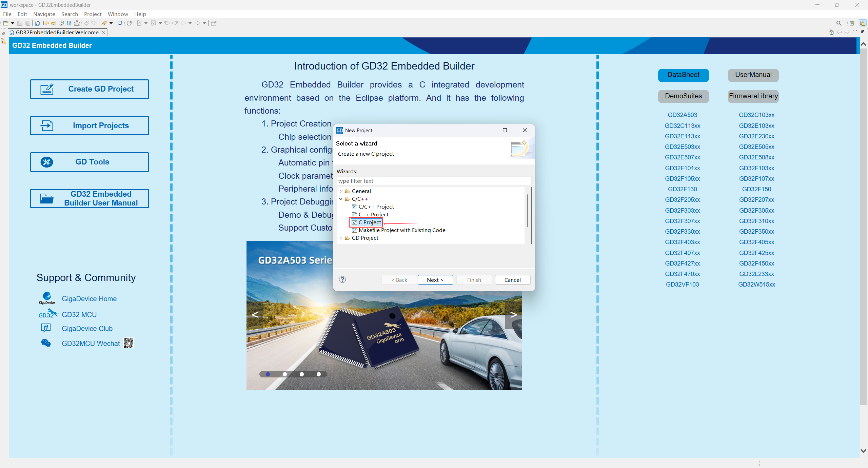Click the bug chip debug toolbar icon
This screenshot has height=468, width=868.
(x=38, y=23)
